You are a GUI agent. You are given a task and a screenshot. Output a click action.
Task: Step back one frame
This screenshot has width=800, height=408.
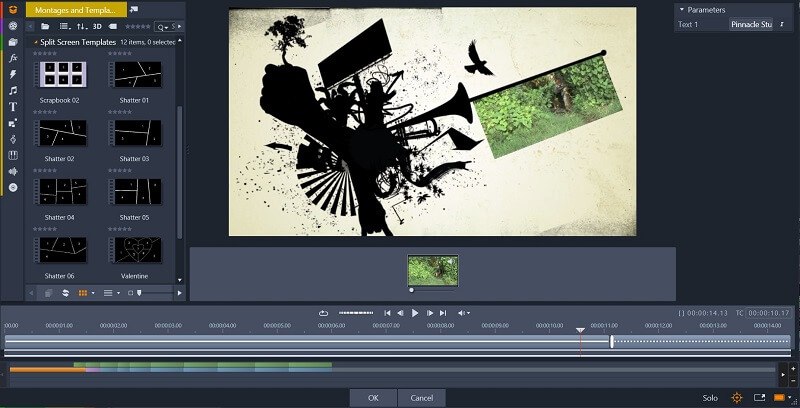pyautogui.click(x=401, y=313)
